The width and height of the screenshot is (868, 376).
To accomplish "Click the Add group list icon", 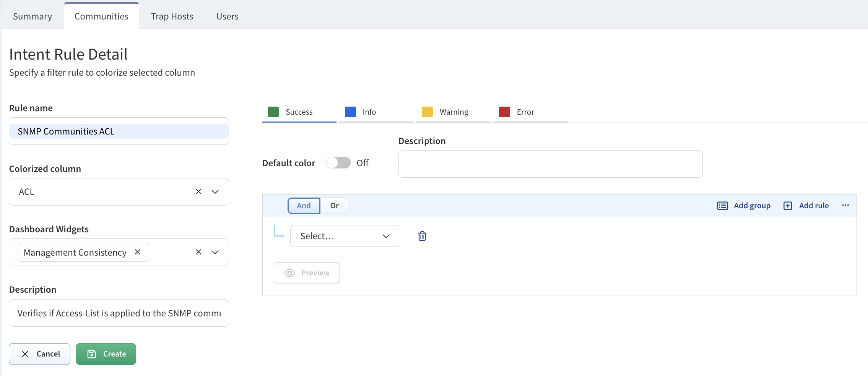I will (x=722, y=206).
